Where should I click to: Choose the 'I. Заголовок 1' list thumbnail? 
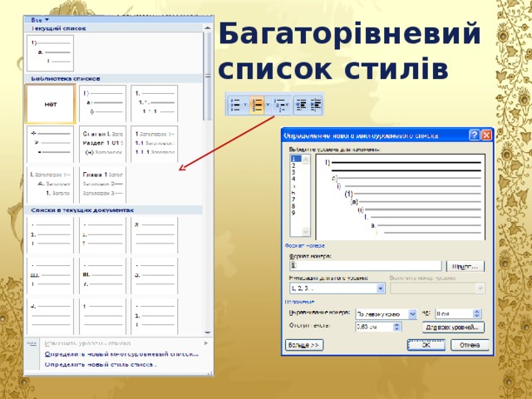point(50,185)
